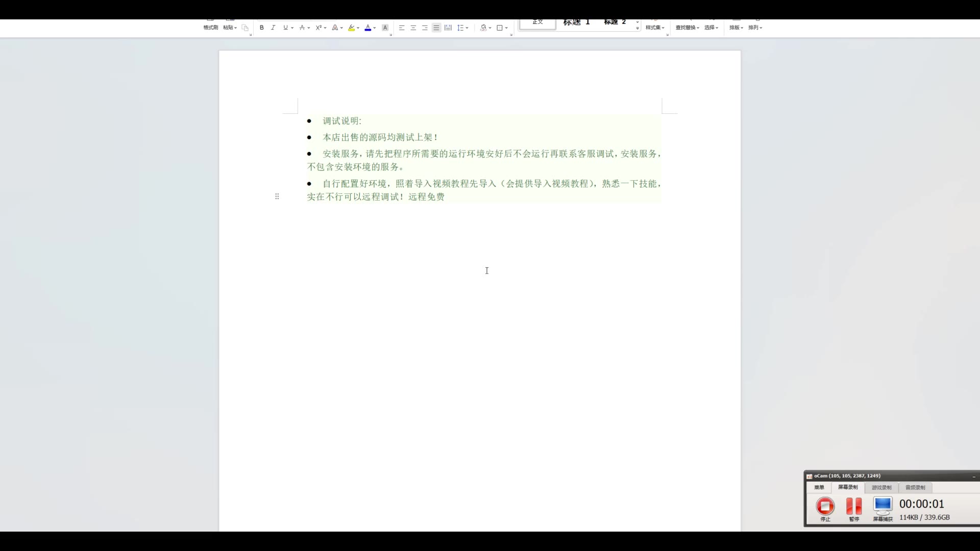The width and height of the screenshot is (980, 551).
Task: Toggle bold formatting
Action: pyautogui.click(x=262, y=28)
